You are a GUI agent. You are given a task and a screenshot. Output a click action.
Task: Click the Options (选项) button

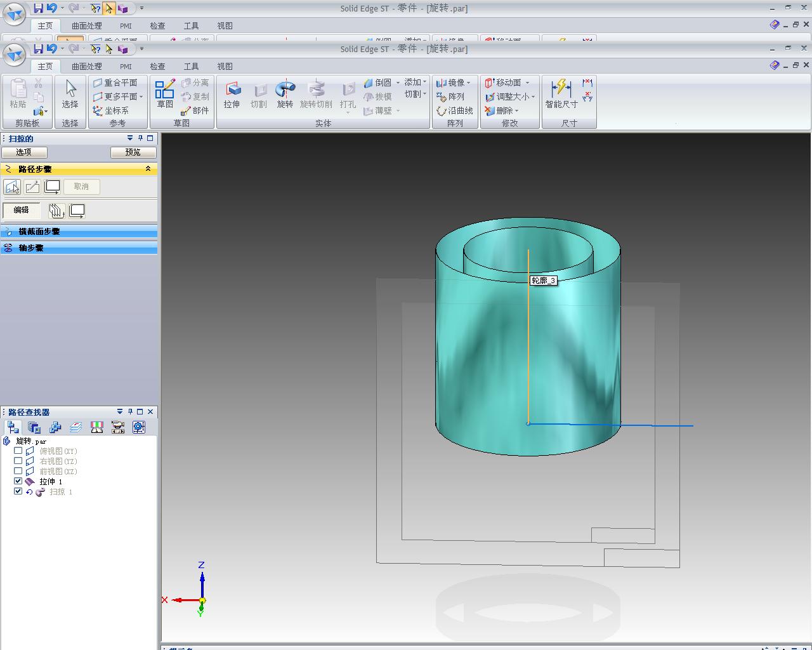click(24, 152)
